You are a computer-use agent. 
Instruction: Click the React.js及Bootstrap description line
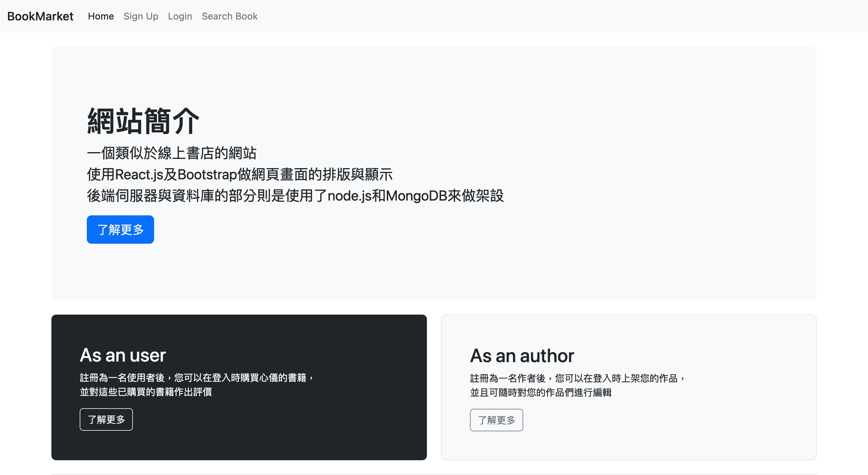coord(239,174)
